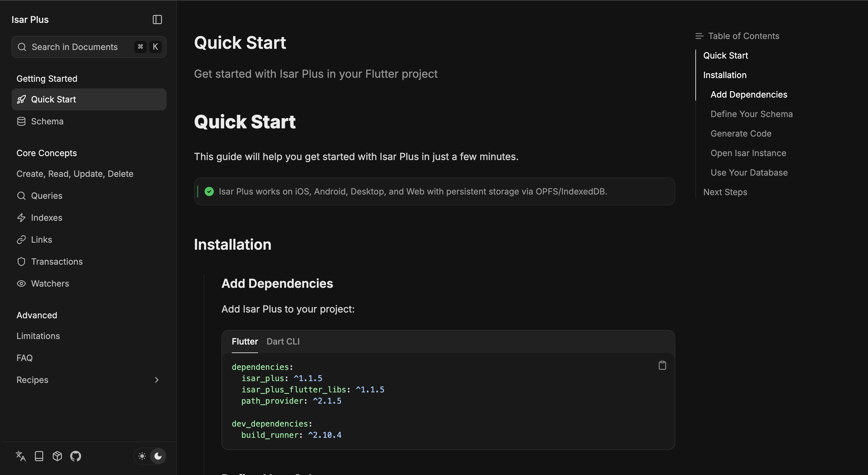The image size is (868, 475).
Task: Open the book icon in the sidebar footer
Action: [x=39, y=456]
